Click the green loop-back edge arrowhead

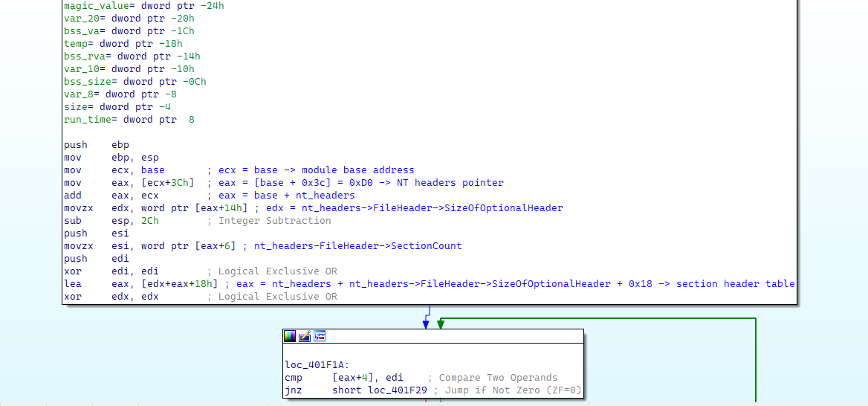441,324
